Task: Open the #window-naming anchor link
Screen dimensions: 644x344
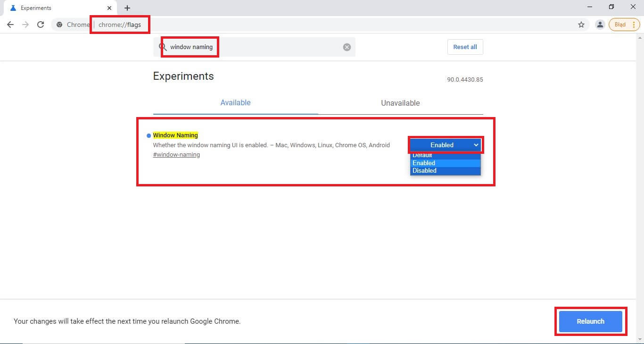Action: [176, 155]
